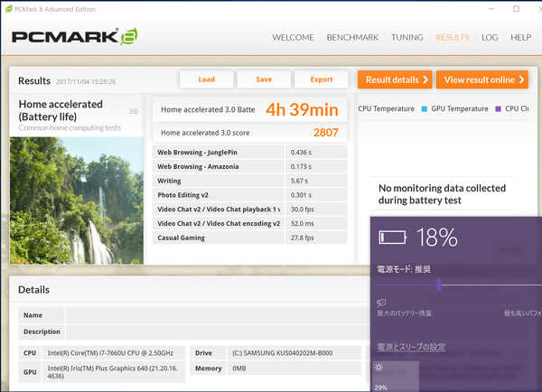542x392 pixels.
Task: Select the 'Casual Gaming' row
Action: [x=249, y=238]
